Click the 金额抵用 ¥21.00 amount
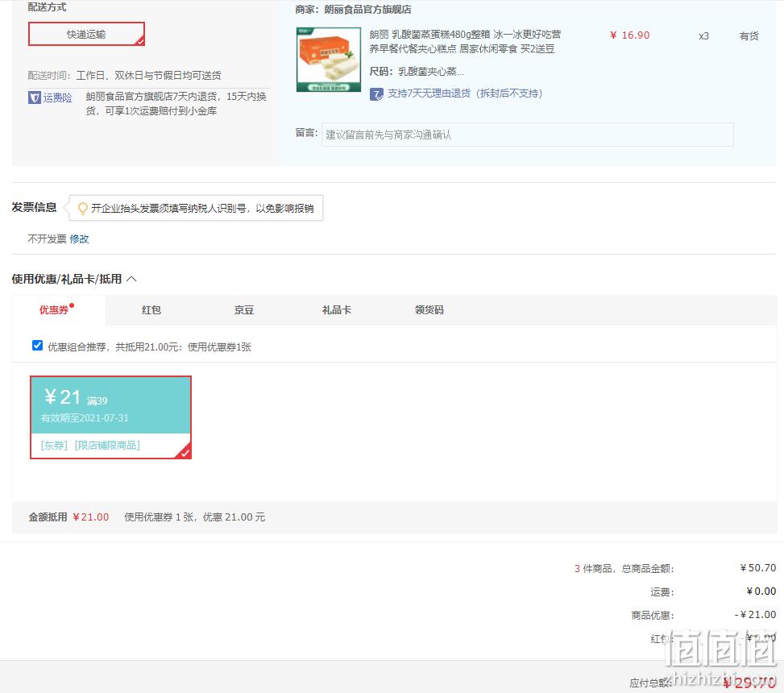The image size is (784, 693). (91, 517)
